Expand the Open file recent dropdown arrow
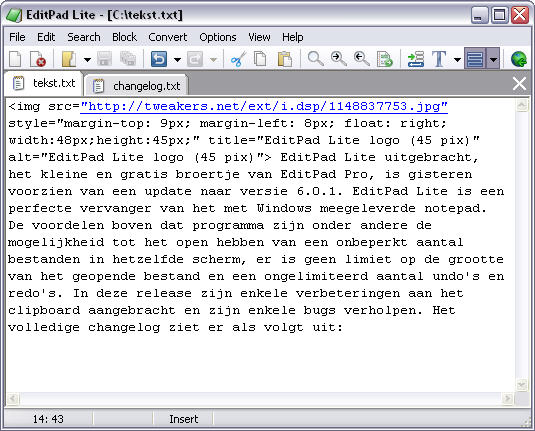The height and width of the screenshot is (431, 535). pyautogui.click(x=87, y=60)
